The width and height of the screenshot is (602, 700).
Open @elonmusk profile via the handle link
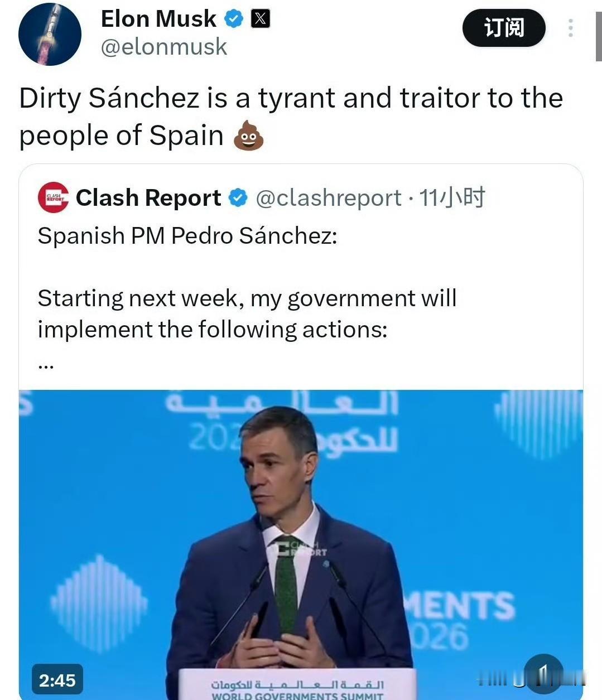coord(165,47)
